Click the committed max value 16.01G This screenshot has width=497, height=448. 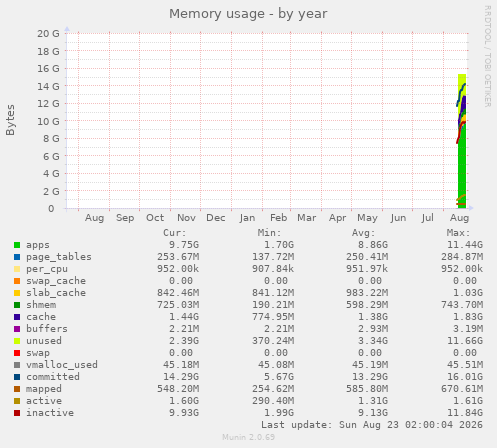(465, 377)
